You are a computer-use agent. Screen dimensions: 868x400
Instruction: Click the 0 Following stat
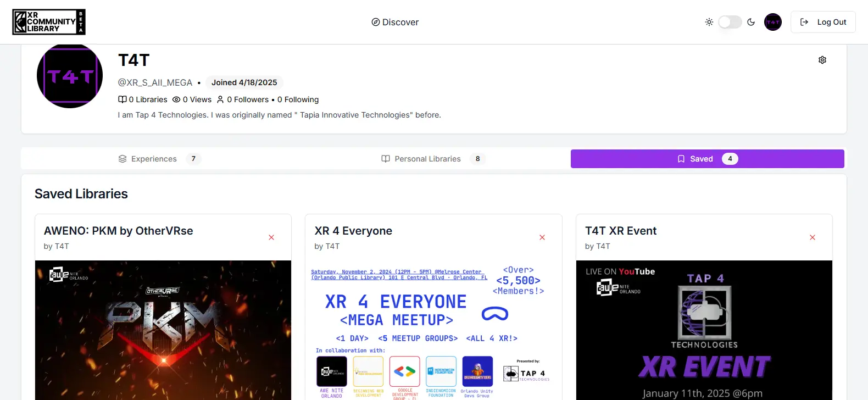(298, 99)
